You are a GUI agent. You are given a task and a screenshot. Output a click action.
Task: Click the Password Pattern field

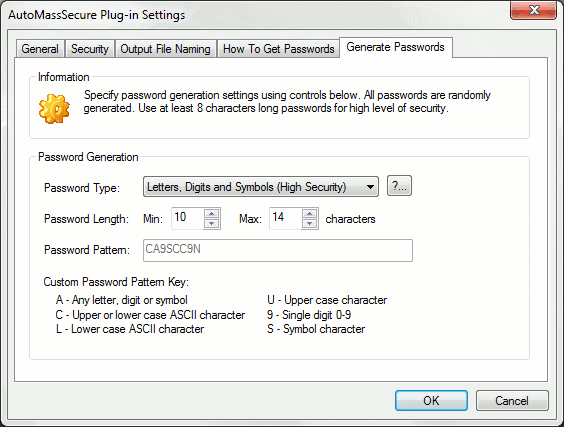coord(278,250)
